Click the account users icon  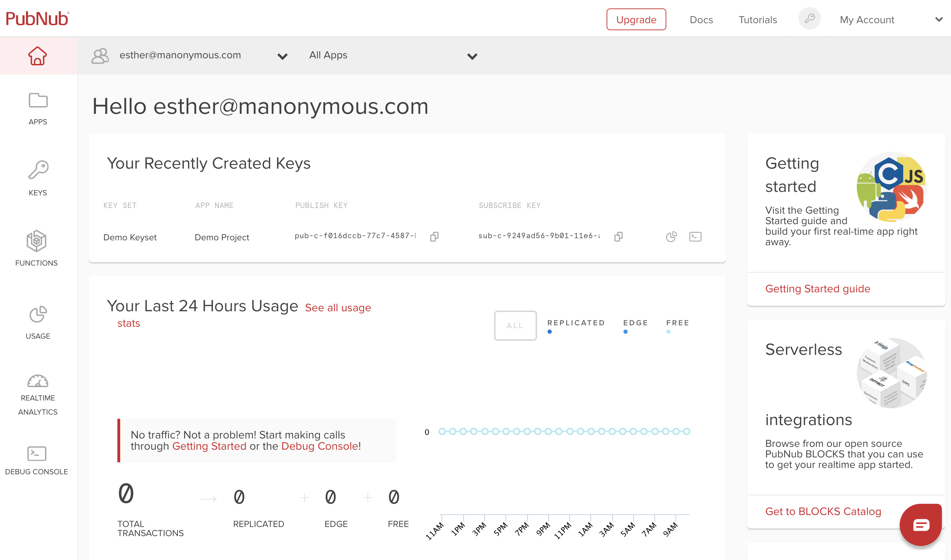[100, 56]
